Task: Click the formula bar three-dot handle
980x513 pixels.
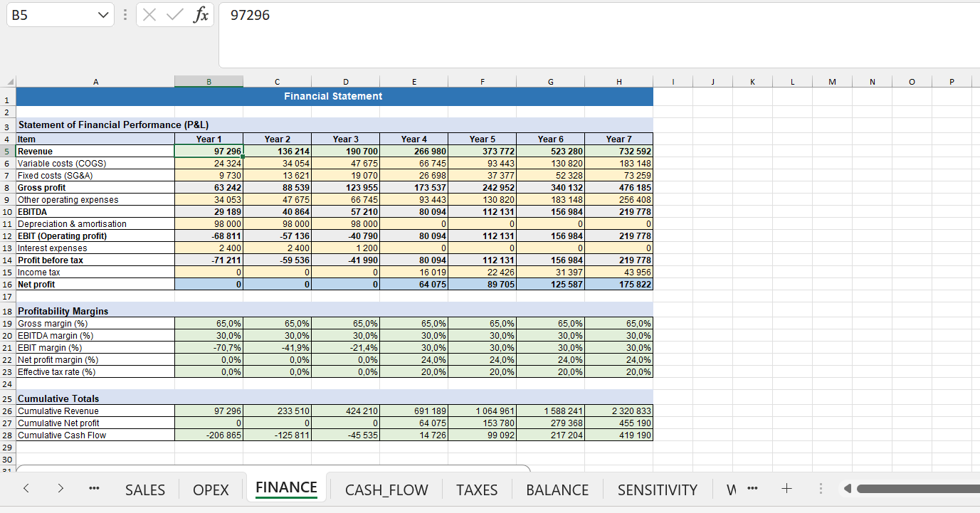Action: click(125, 15)
